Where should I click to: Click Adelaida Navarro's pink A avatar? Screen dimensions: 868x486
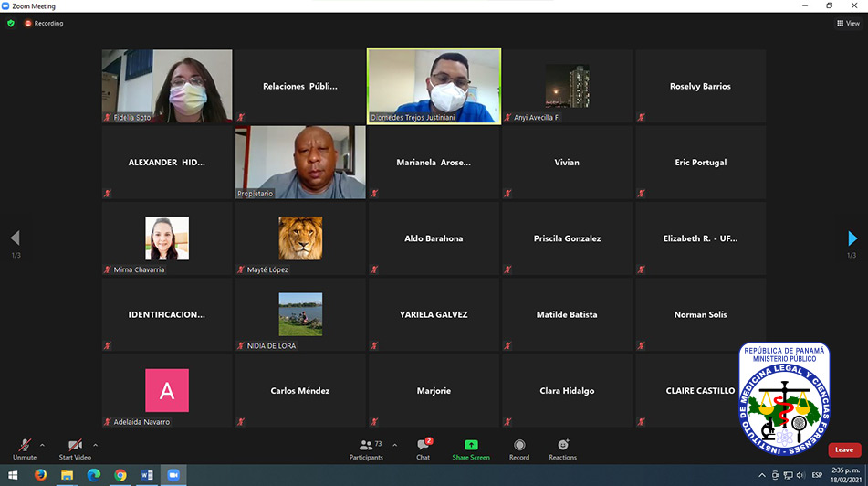(x=167, y=391)
